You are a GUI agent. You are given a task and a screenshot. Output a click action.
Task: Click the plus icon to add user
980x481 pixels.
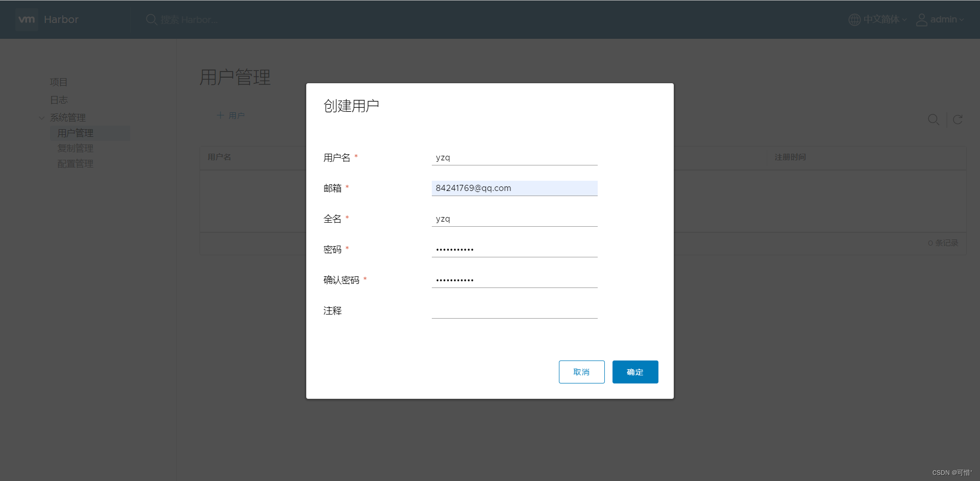pyautogui.click(x=220, y=115)
